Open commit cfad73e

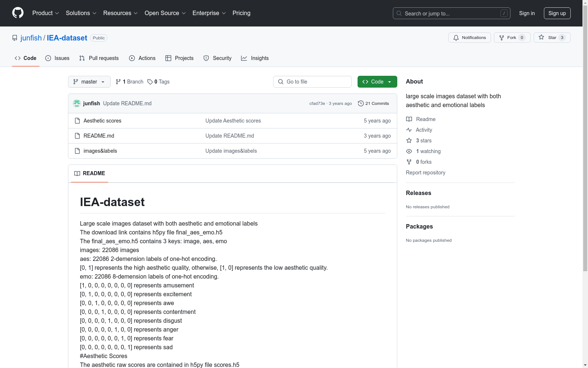(317, 103)
